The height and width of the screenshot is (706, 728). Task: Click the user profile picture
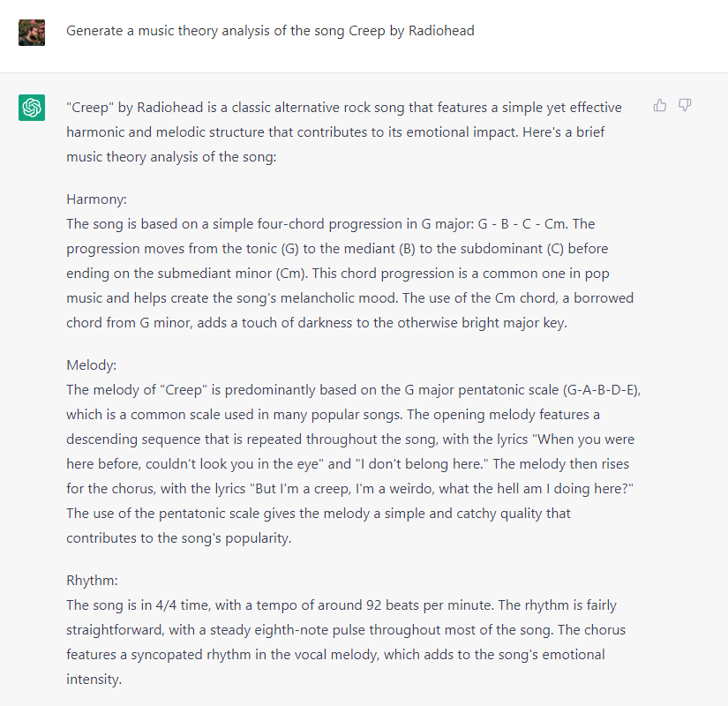[x=32, y=33]
